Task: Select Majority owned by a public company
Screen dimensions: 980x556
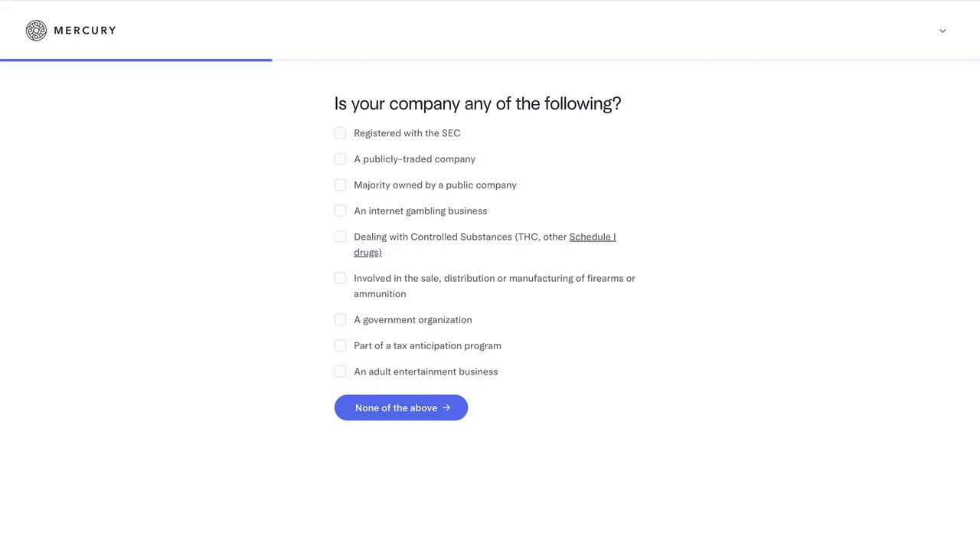Action: [x=340, y=185]
